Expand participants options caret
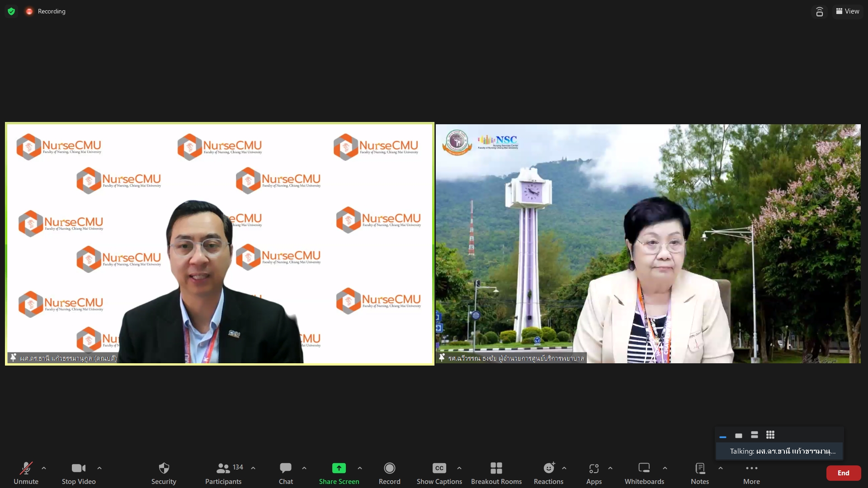 coord(253,468)
